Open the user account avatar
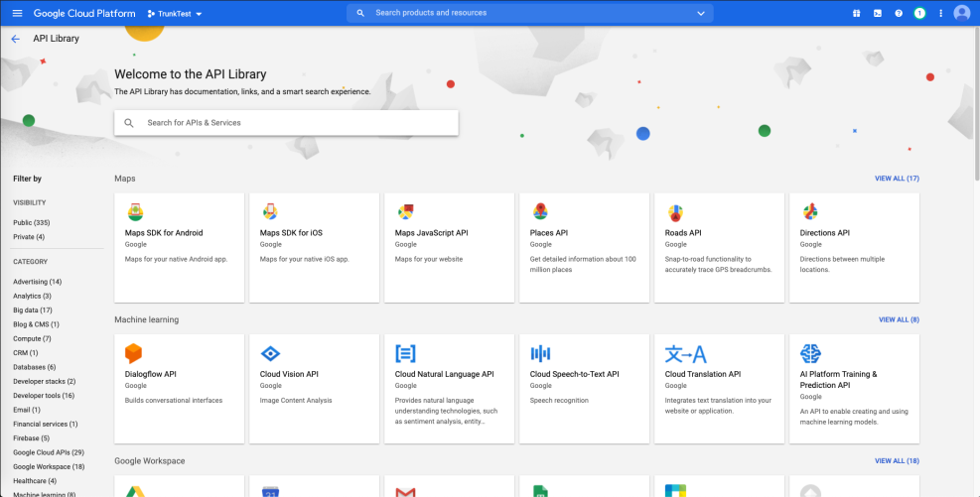Screen dimensions: 980x497 pyautogui.click(x=962, y=13)
